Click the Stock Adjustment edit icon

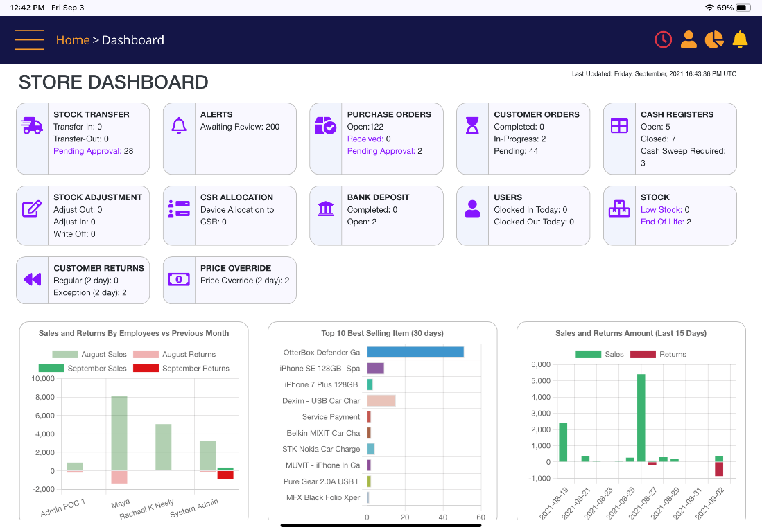coord(32,209)
